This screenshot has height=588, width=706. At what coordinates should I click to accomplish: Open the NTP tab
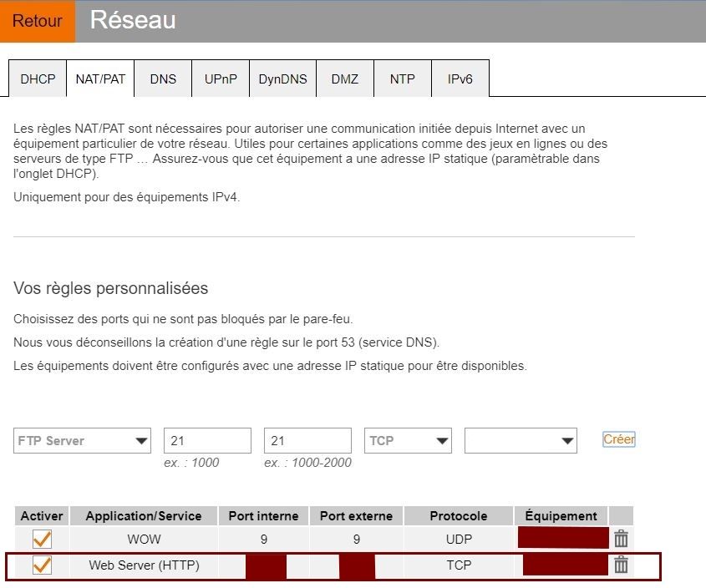pyautogui.click(x=402, y=79)
